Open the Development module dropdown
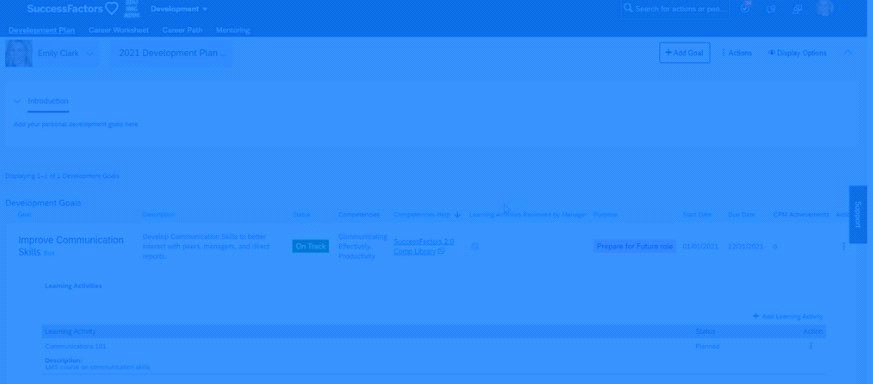 pyautogui.click(x=179, y=9)
